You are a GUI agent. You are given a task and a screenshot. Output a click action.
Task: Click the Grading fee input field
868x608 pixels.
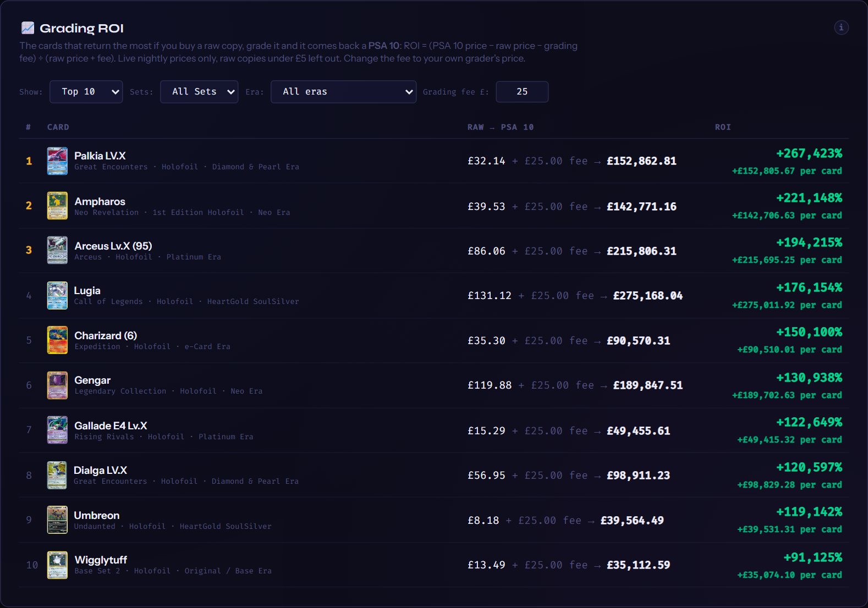[522, 92]
